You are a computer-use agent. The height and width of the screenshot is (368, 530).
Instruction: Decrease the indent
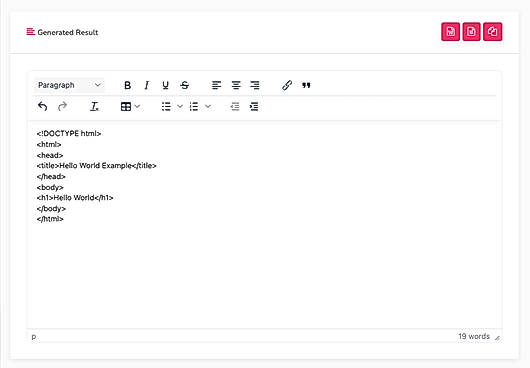[235, 106]
